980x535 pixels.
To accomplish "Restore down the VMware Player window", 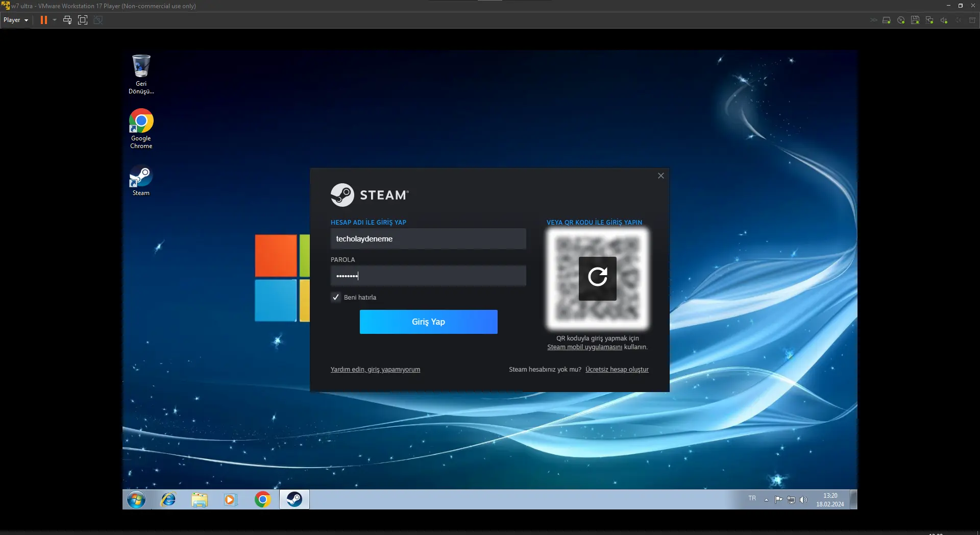I will (x=960, y=6).
